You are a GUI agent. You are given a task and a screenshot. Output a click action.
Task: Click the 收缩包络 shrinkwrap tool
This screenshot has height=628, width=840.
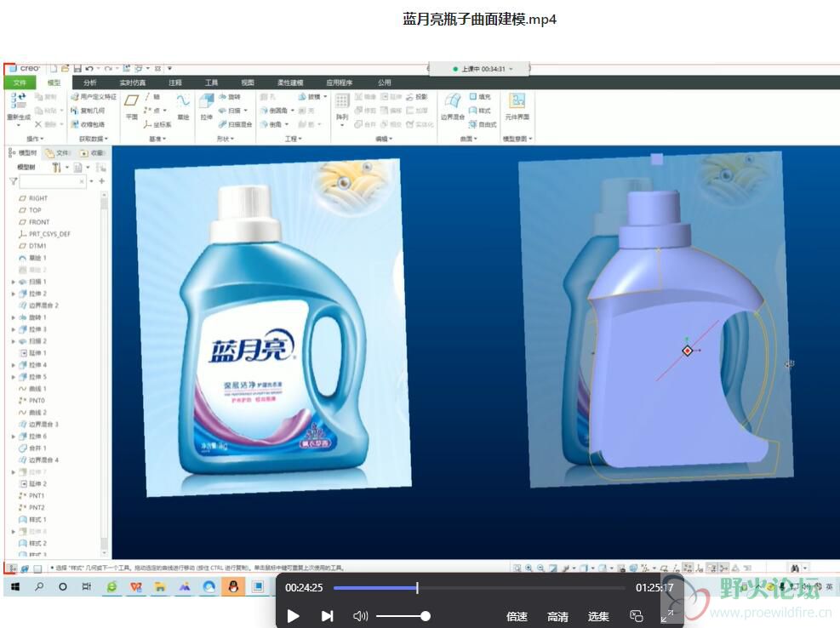point(88,124)
